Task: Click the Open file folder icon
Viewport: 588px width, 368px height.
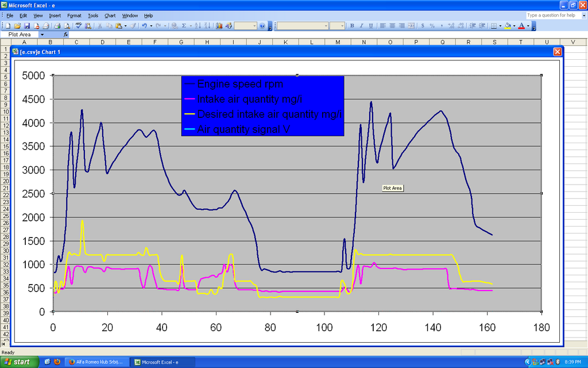Action: coord(17,25)
